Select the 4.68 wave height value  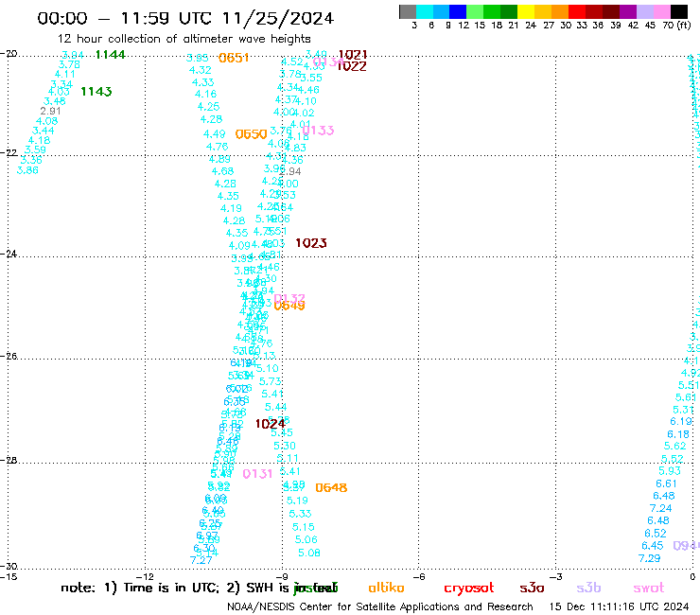pyautogui.click(x=222, y=171)
